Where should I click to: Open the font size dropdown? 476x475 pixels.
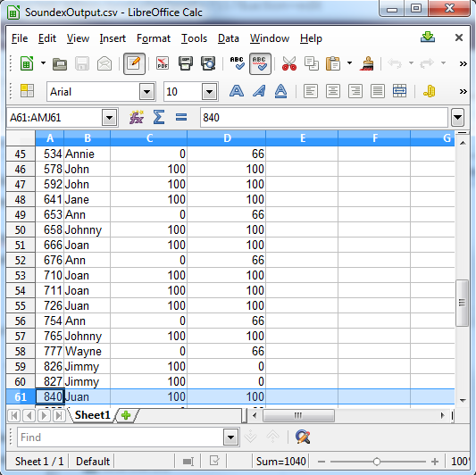pos(210,91)
